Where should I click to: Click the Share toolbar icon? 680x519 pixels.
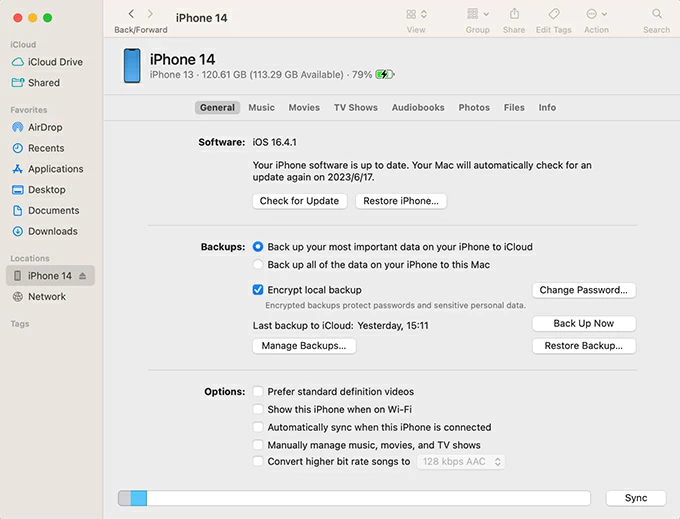tap(514, 14)
